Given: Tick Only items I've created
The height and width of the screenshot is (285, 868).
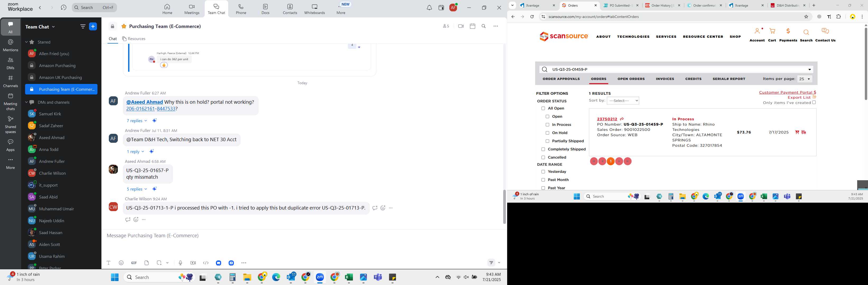Looking at the screenshot, I should point(814,103).
